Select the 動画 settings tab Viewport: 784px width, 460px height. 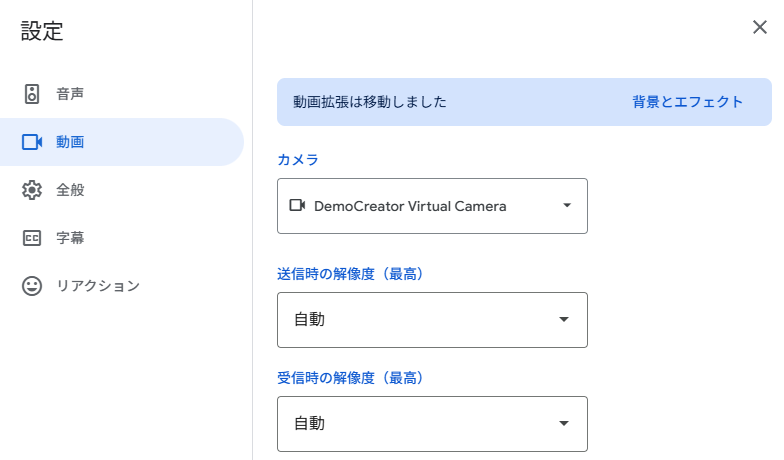(x=70, y=142)
